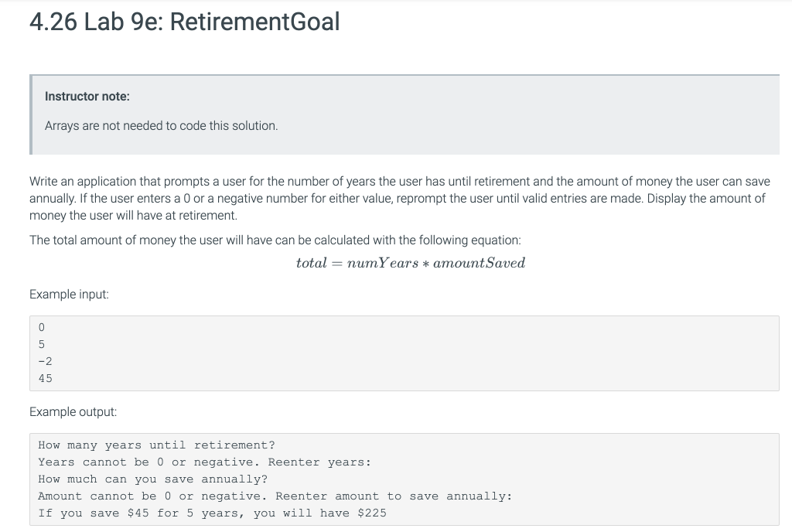Image resolution: width=792 pixels, height=532 pixels.
Task: Click the "45" line in example input
Action: [x=45, y=378]
